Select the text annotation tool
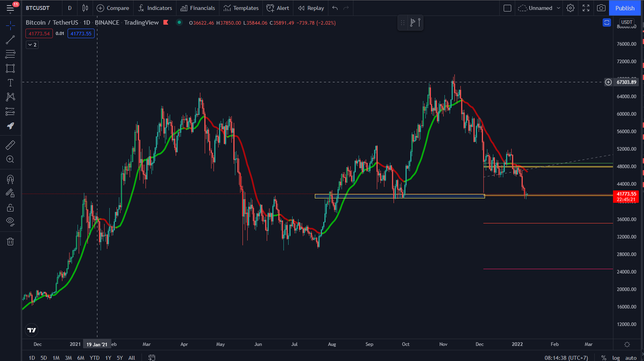This screenshot has width=644, height=361. point(10,83)
